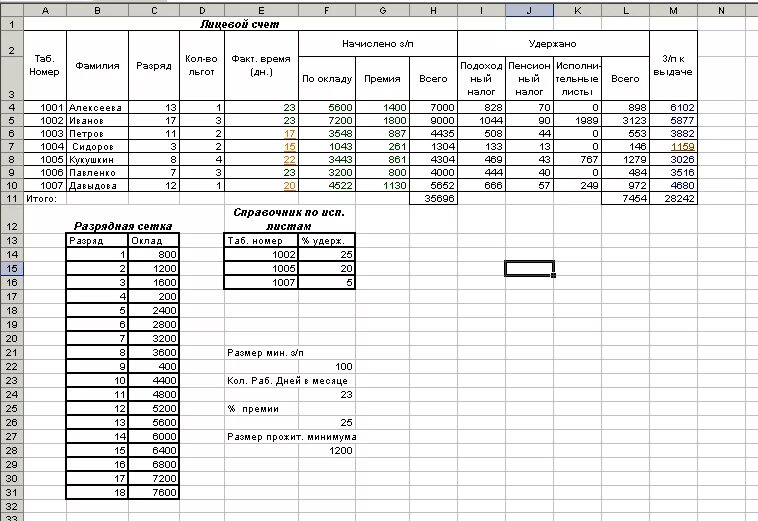Click the 'Начислено з/п' header cell
This screenshot has height=521, width=758.
tap(378, 43)
